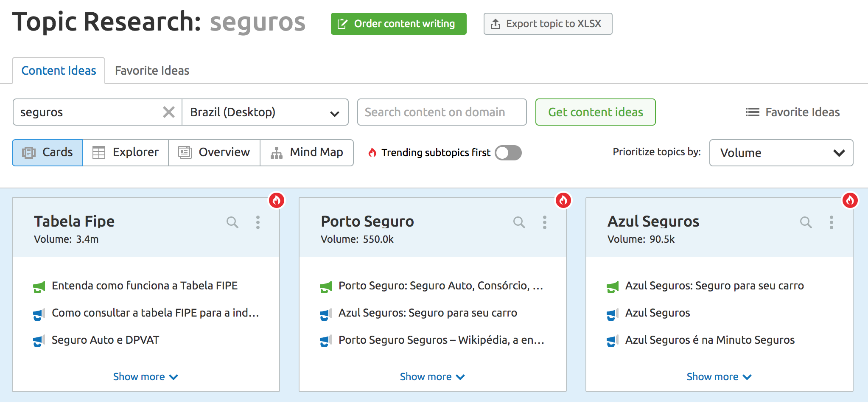The width and height of the screenshot is (868, 404).
Task: Open headline Porto Seguro: Seguro Auto, Consórcio
Action: [x=441, y=286]
